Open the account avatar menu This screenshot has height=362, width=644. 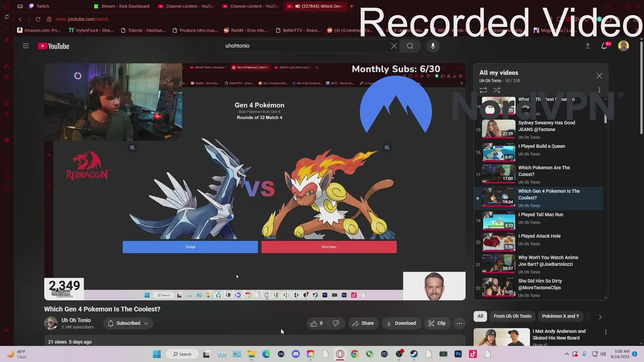(623, 46)
